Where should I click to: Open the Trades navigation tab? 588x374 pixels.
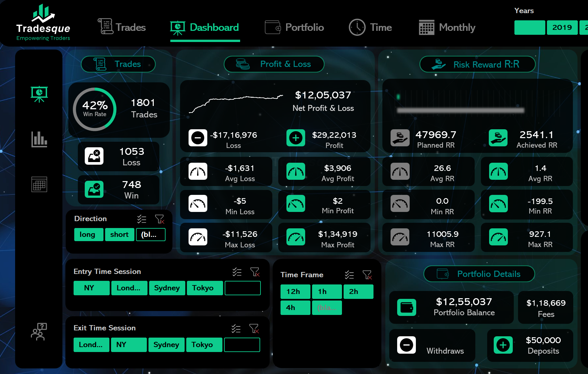[x=122, y=27]
